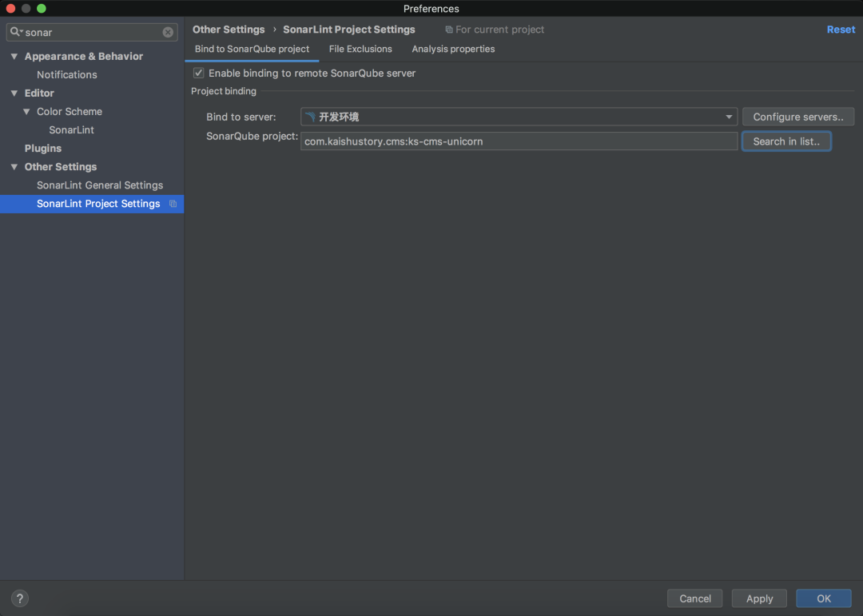Select the Editor category label
Image resolution: width=863 pixels, height=616 pixels.
click(39, 93)
